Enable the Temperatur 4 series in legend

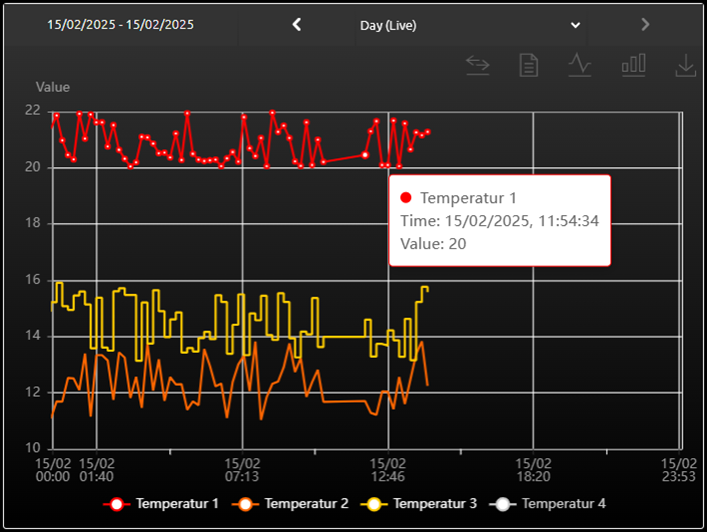coord(562,504)
